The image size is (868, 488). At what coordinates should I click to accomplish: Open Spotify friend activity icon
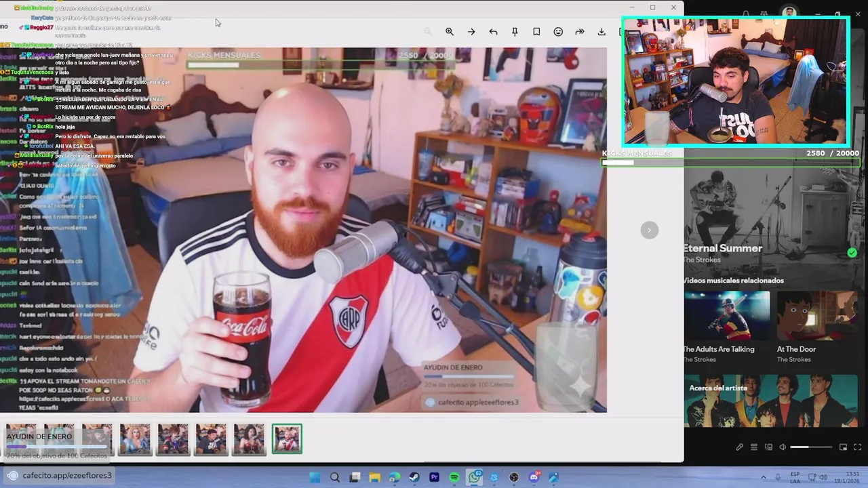764,14
